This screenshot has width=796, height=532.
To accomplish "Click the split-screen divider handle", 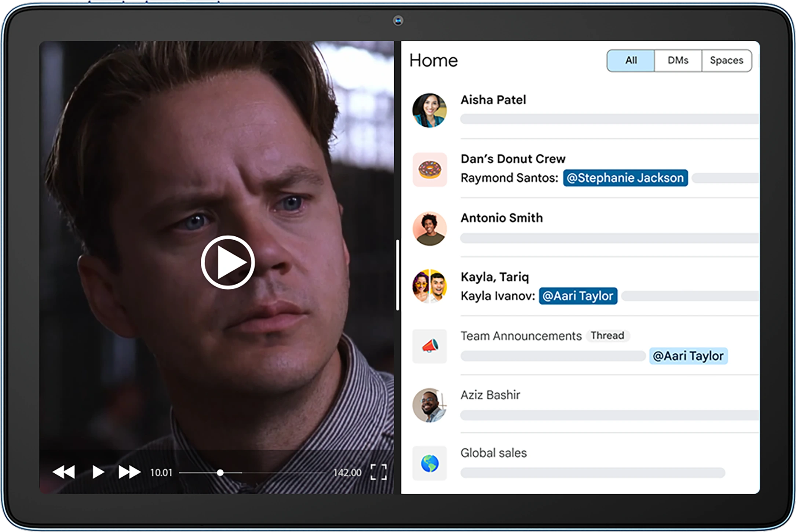I will pos(398,275).
